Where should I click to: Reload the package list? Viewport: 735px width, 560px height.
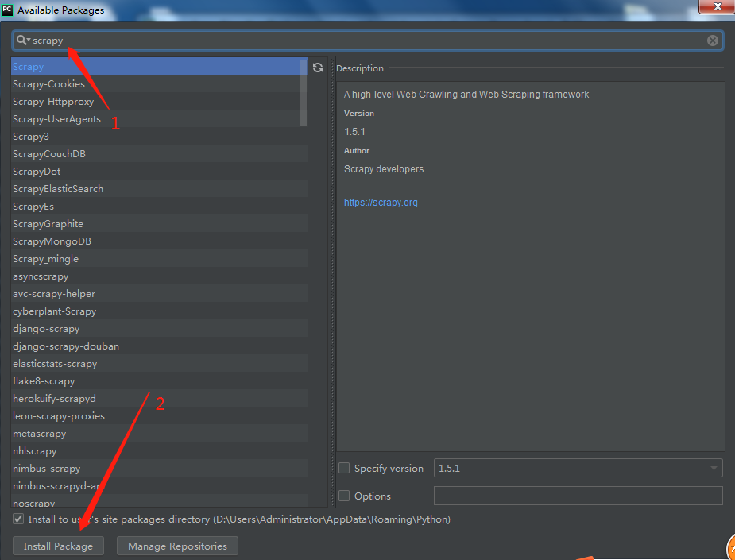pyautogui.click(x=318, y=68)
